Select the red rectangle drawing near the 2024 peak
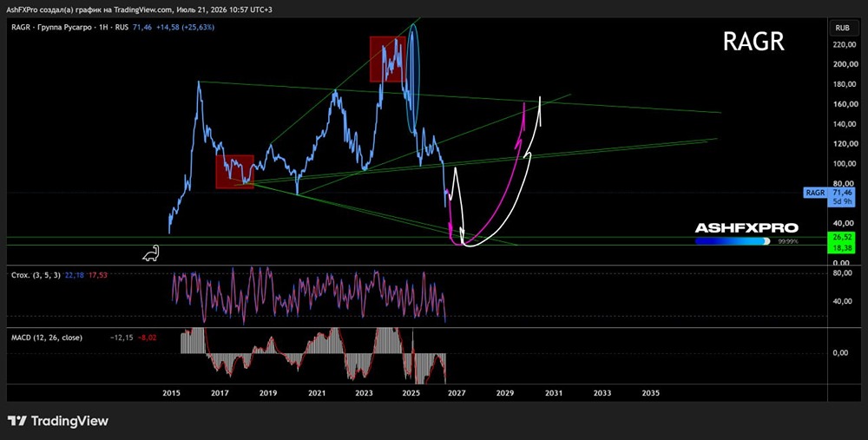Image resolution: width=868 pixels, height=440 pixels. (x=387, y=59)
